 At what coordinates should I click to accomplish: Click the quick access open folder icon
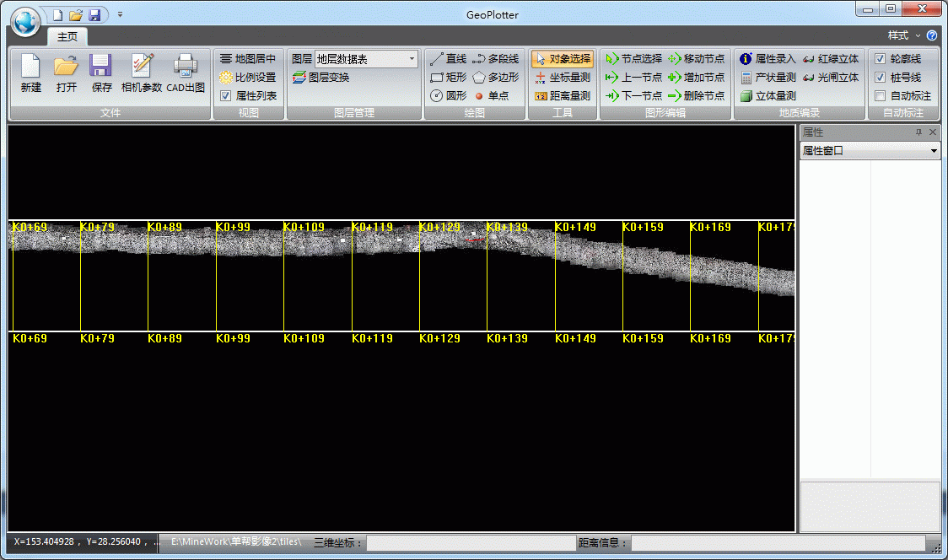[76, 15]
